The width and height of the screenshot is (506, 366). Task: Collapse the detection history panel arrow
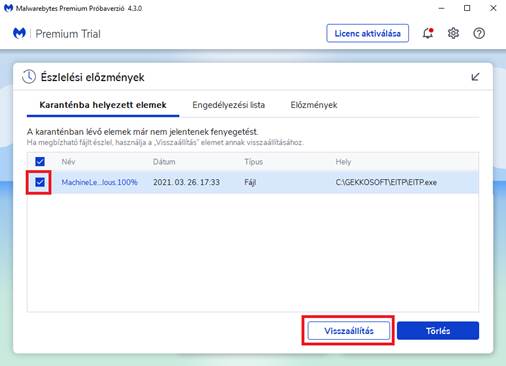click(x=475, y=77)
